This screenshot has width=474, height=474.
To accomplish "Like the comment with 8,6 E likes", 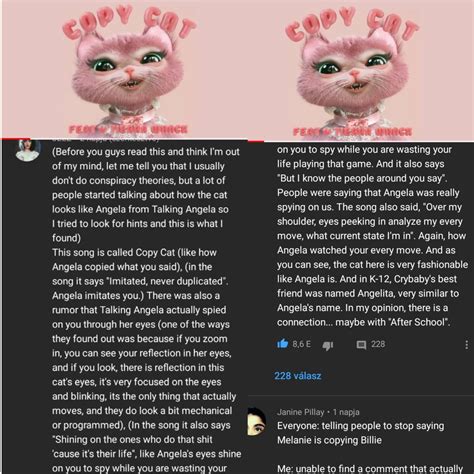I will pyautogui.click(x=283, y=344).
